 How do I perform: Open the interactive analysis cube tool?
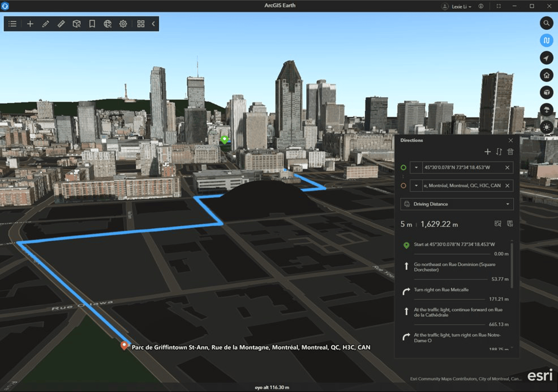click(x=76, y=24)
